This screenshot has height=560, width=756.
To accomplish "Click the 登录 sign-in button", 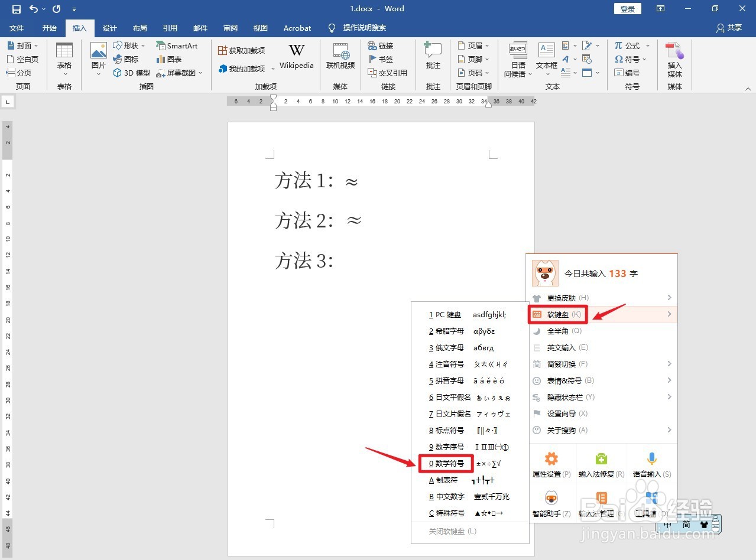I will click(628, 9).
